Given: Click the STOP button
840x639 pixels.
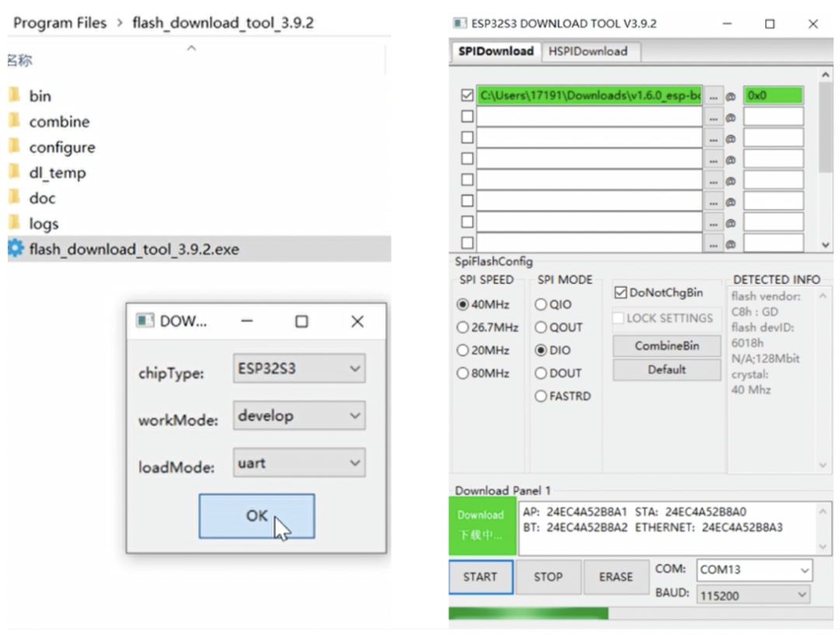Looking at the screenshot, I should (x=548, y=577).
